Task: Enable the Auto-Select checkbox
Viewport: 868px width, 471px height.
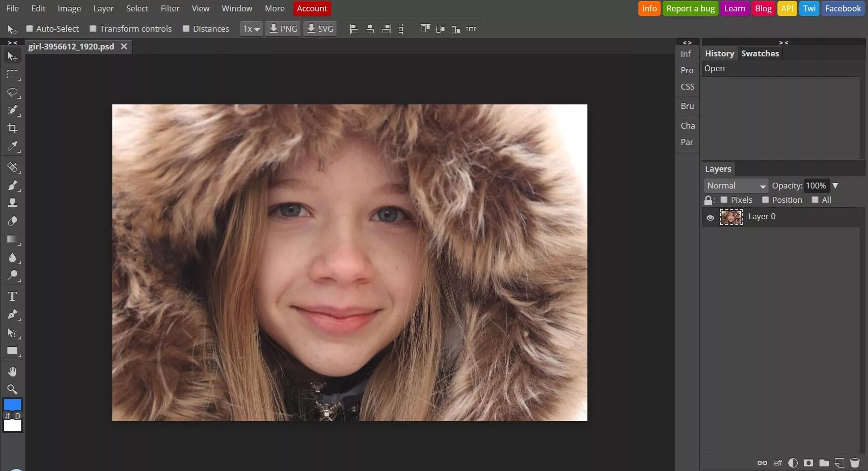Action: point(30,29)
